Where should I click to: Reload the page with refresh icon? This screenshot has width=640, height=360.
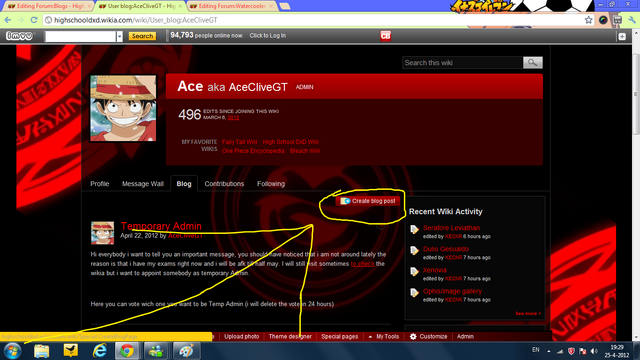(34, 20)
